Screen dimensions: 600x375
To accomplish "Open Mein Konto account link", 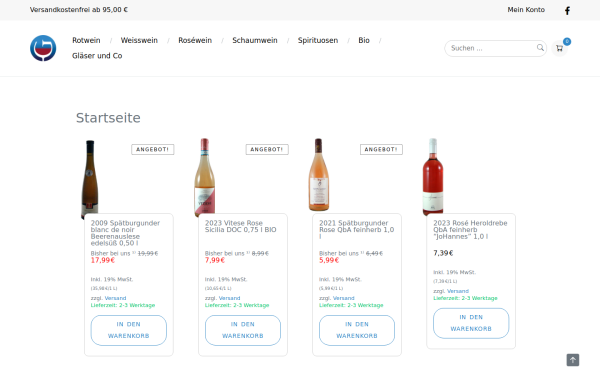I will (526, 10).
